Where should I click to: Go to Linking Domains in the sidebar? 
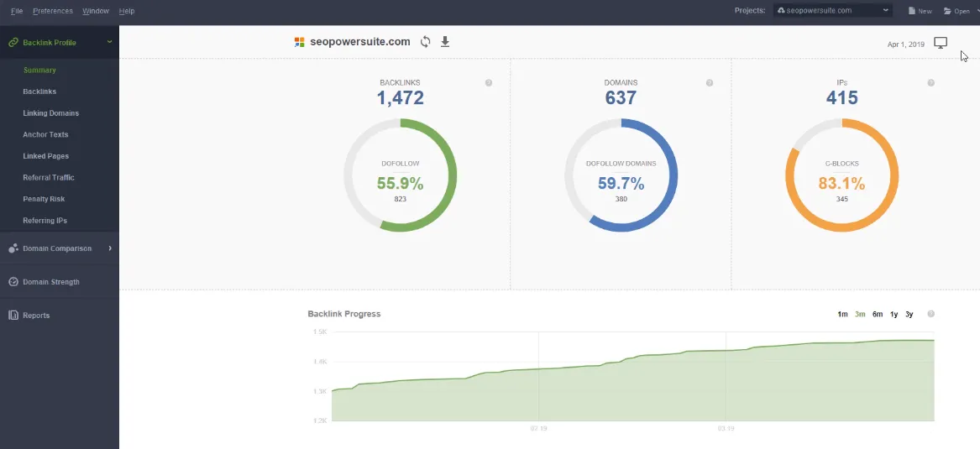50,113
